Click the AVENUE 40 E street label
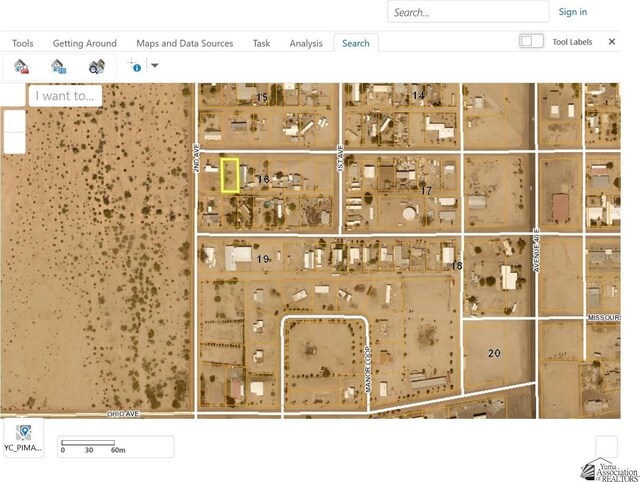 coord(537,251)
